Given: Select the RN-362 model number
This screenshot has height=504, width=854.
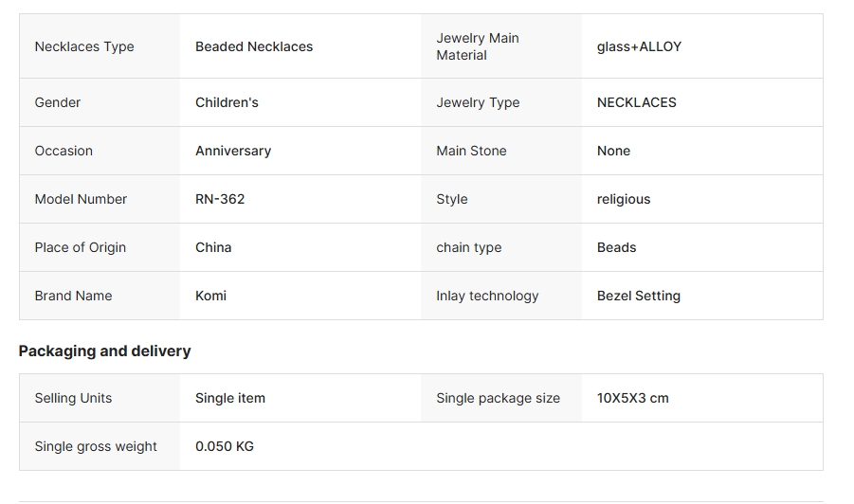Looking at the screenshot, I should [220, 199].
